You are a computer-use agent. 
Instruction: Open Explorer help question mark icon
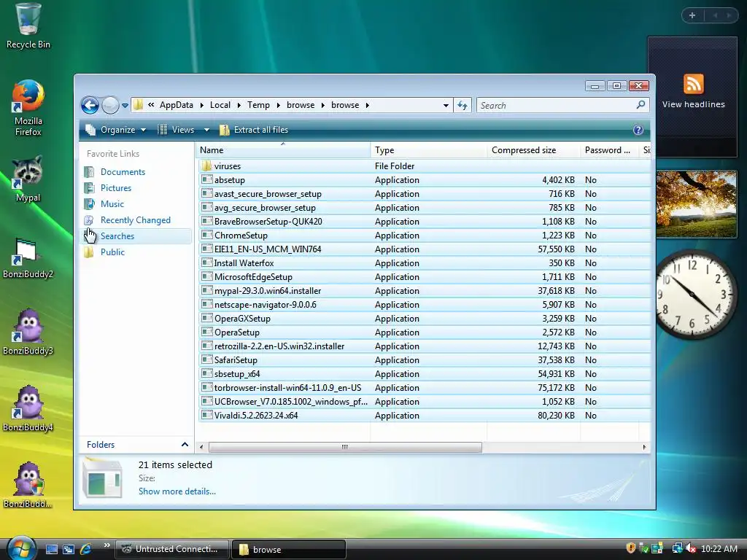(x=638, y=130)
